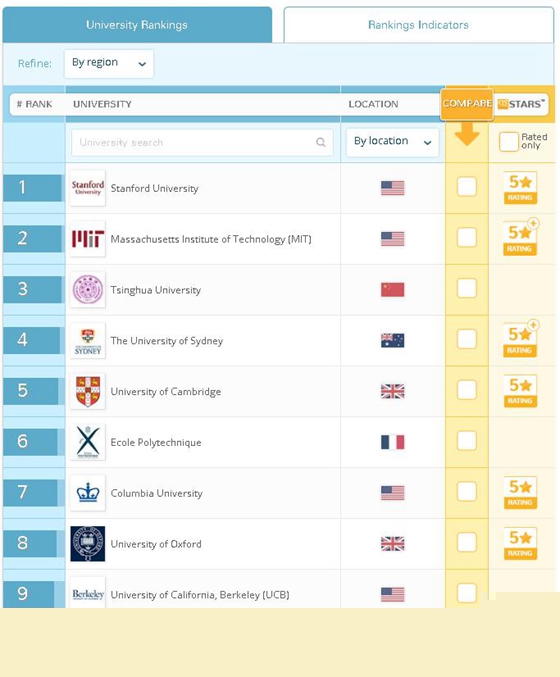The width and height of the screenshot is (560, 677).
Task: Select the University Rankings tab
Action: coord(137,25)
